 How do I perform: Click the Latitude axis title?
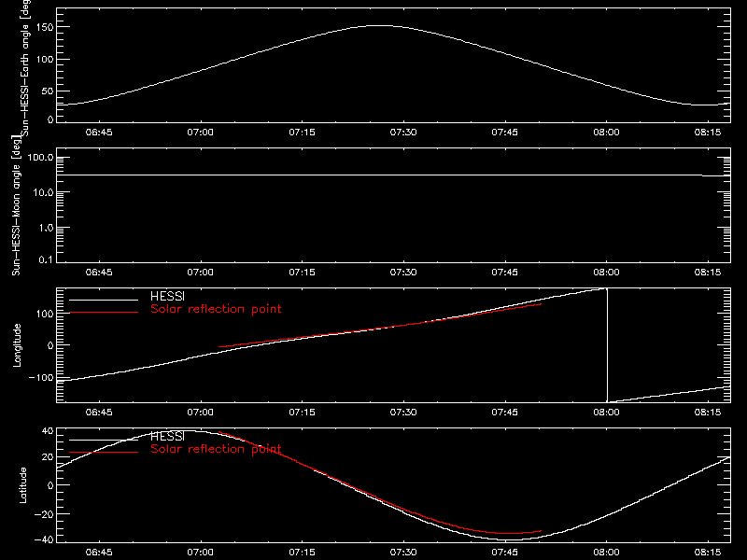pos(22,484)
